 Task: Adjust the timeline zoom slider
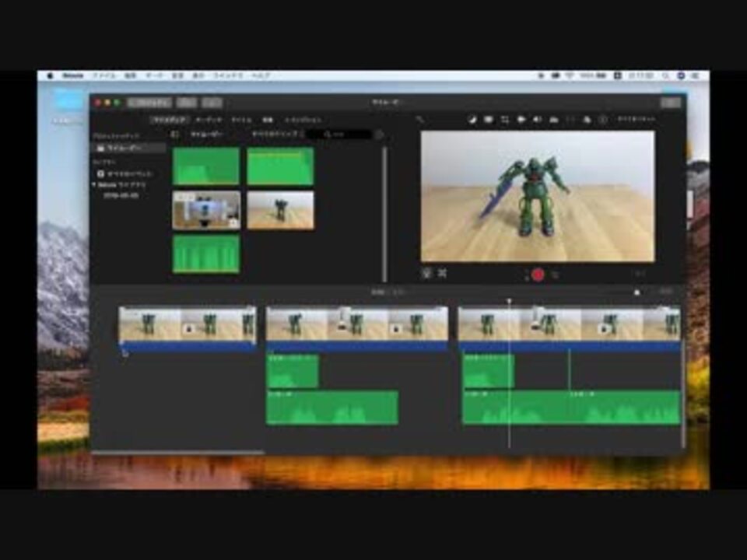637,292
